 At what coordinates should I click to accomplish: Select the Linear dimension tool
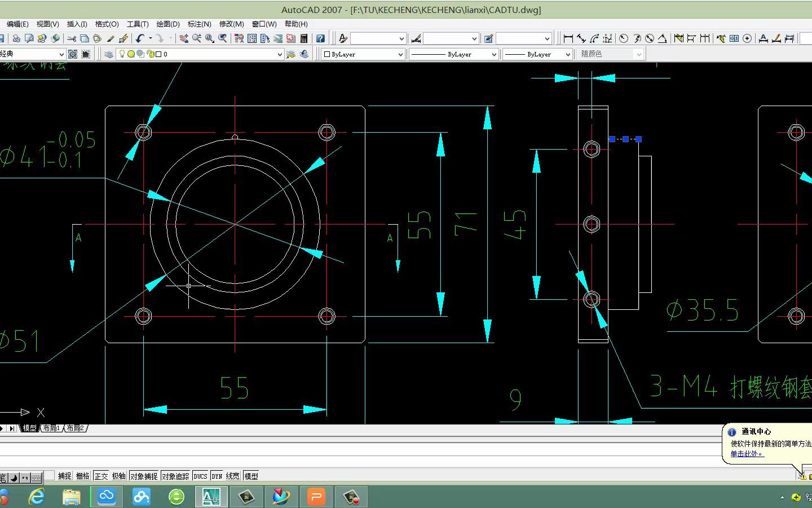coord(568,38)
